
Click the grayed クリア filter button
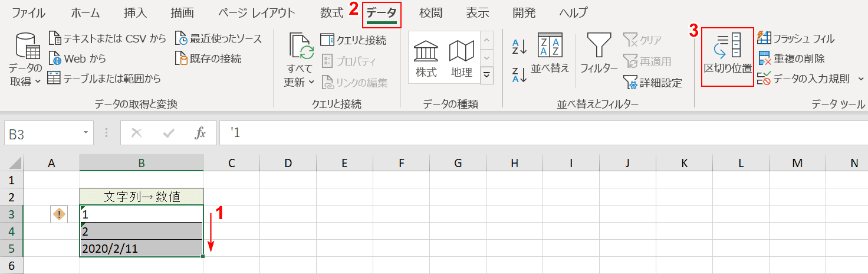pyautogui.click(x=643, y=40)
